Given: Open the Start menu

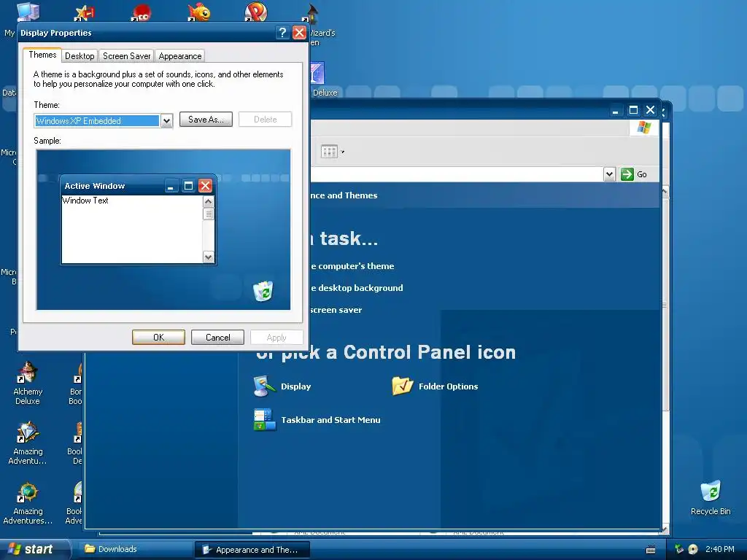Looking at the screenshot, I should 34,549.
